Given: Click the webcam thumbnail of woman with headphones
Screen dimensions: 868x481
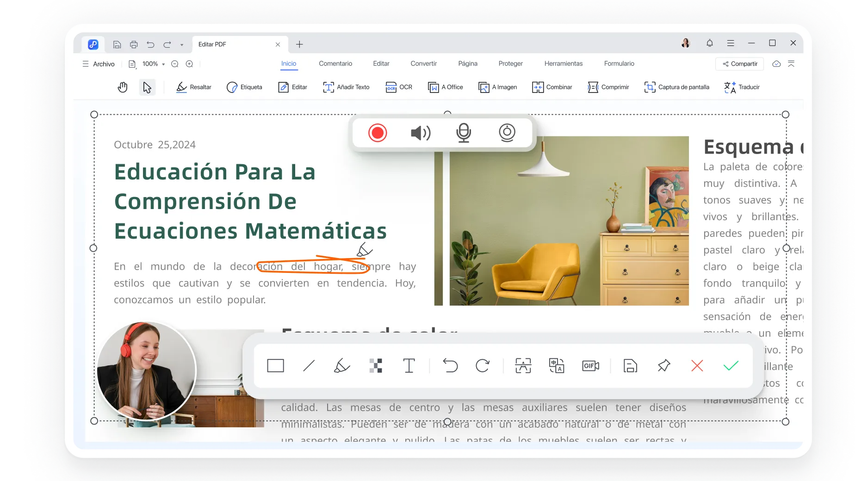Looking at the screenshot, I should (x=146, y=371).
